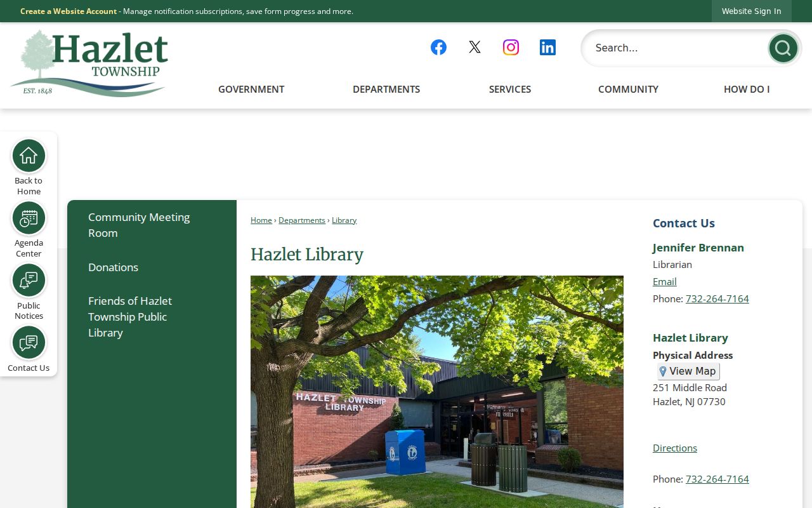Screen dimensions: 812x508
Task: Open the Agenda Center calendar icon
Action: pos(29,218)
